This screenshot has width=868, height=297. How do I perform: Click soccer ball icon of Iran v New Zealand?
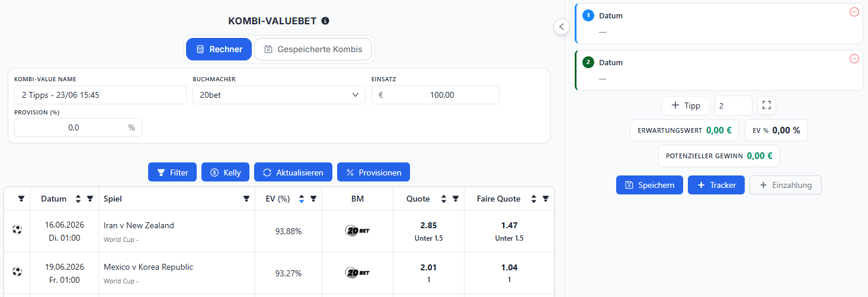click(x=17, y=229)
